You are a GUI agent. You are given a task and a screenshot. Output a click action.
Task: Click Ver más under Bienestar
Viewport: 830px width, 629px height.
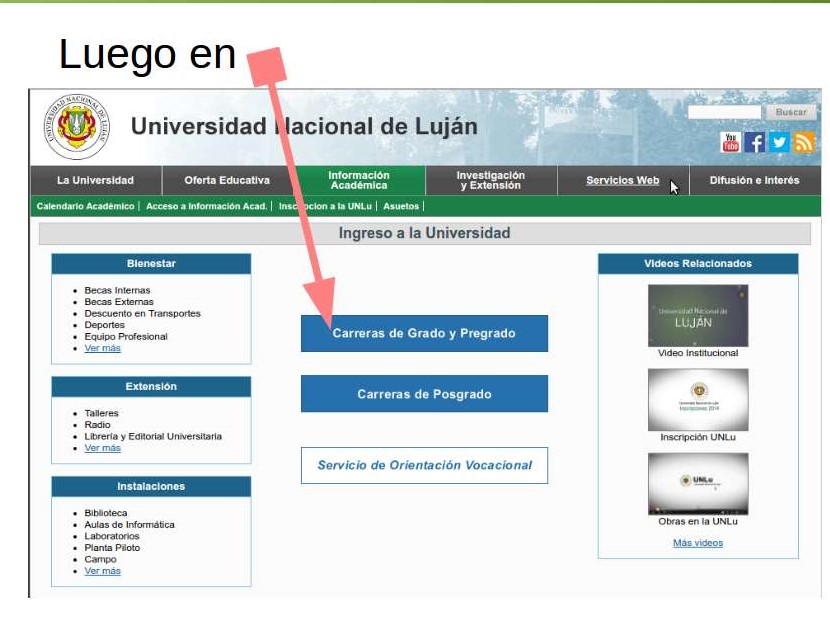pyautogui.click(x=102, y=348)
